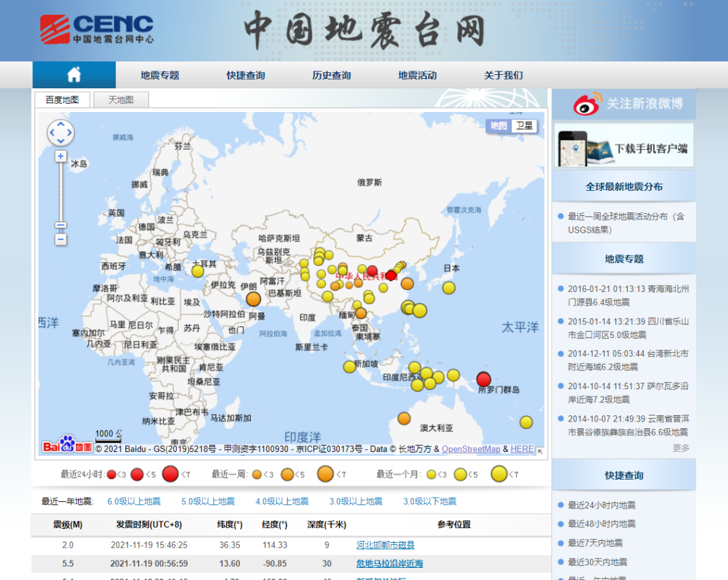
Task: Open 台湾新北市附近海域6.2级地震 topic
Action: (628, 360)
